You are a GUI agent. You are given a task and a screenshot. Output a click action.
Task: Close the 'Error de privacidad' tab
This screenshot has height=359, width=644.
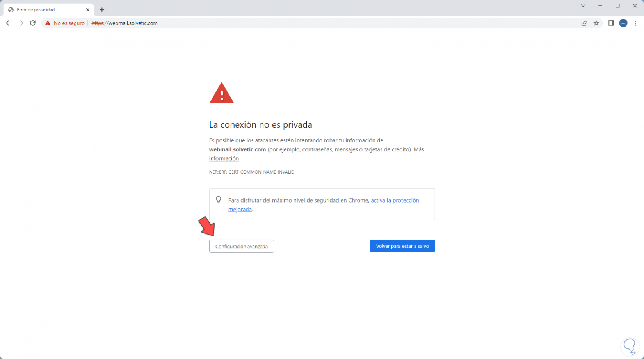tap(87, 10)
